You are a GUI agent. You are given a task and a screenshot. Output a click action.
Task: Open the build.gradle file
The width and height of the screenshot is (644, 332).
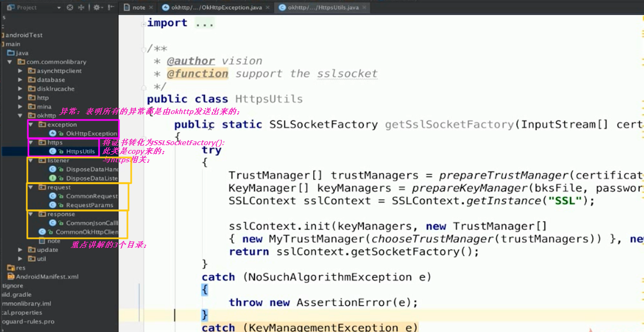point(16,295)
